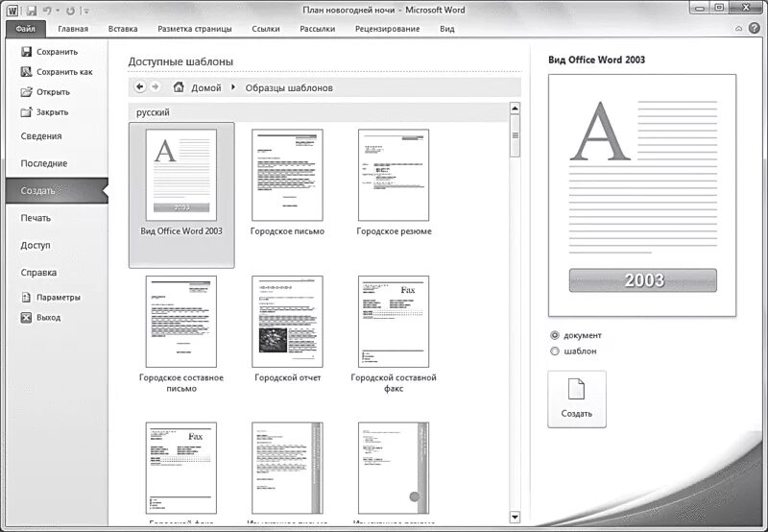Select the Городской отчет template
Image resolution: width=768 pixels, height=532 pixels.
point(287,328)
